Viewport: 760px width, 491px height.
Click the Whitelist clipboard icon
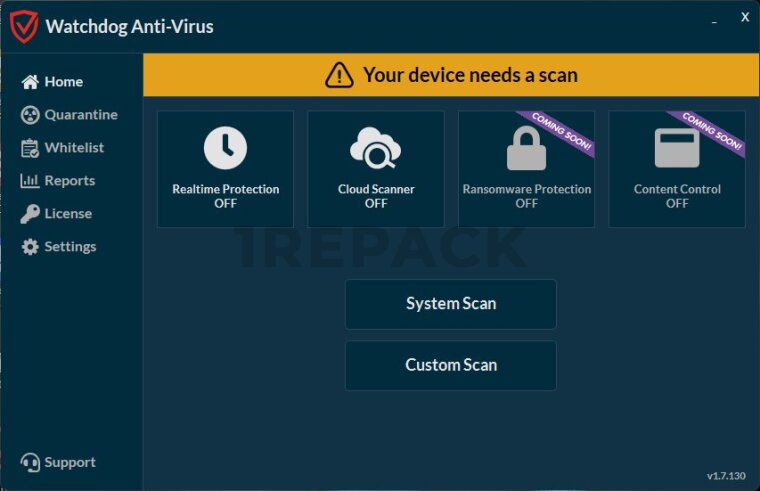(30, 148)
